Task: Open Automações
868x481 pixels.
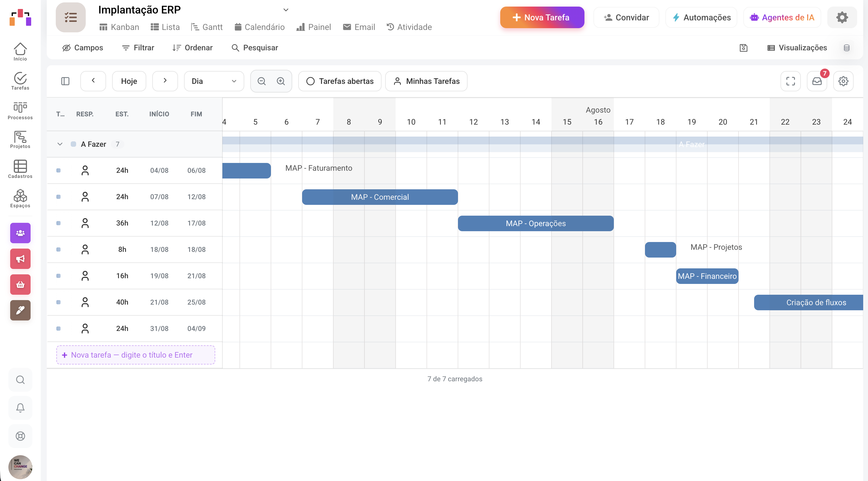Action: click(x=701, y=17)
